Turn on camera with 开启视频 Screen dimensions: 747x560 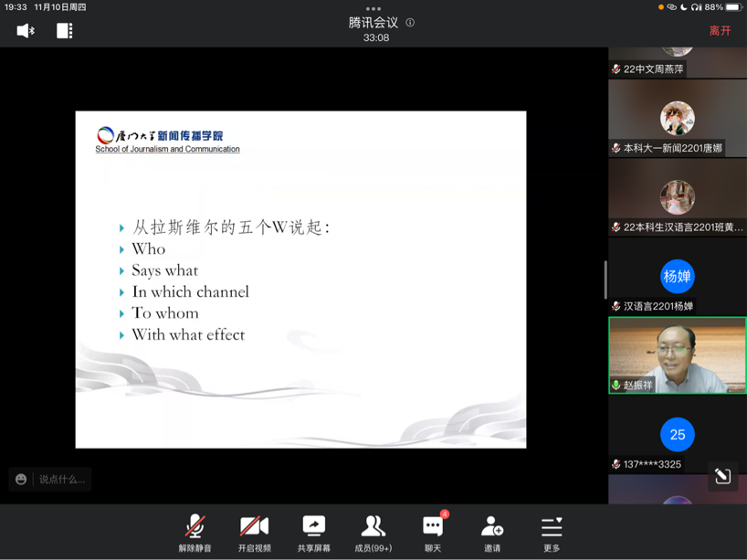click(x=254, y=533)
